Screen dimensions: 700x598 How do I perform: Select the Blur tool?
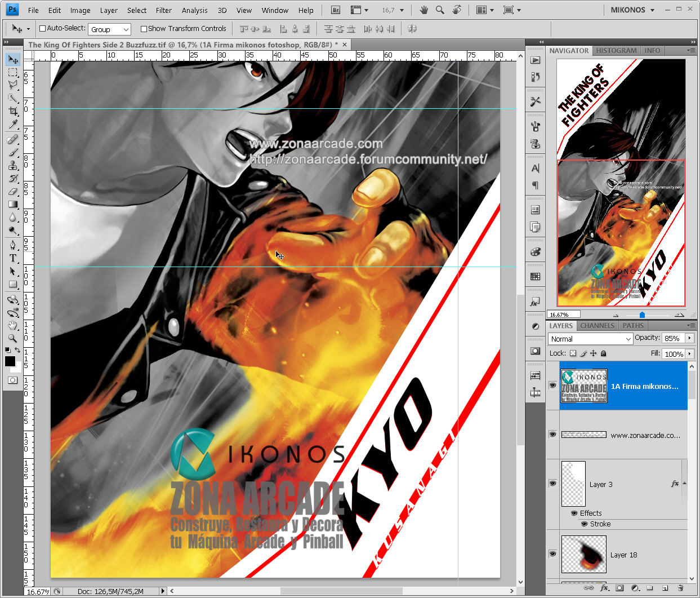[x=13, y=217]
